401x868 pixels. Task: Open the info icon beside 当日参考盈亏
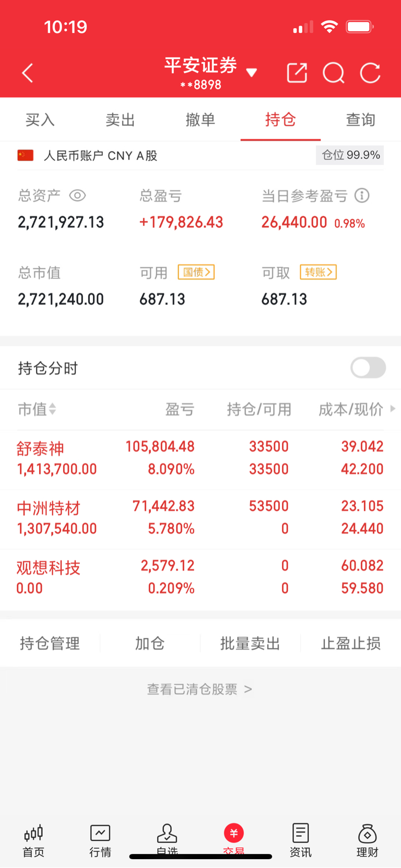(362, 196)
